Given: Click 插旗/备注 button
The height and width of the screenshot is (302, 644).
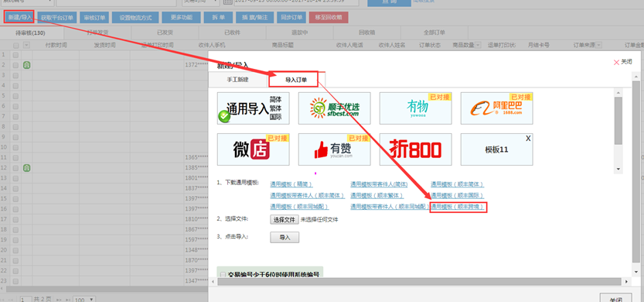Looking at the screenshot, I should pyautogui.click(x=254, y=18).
